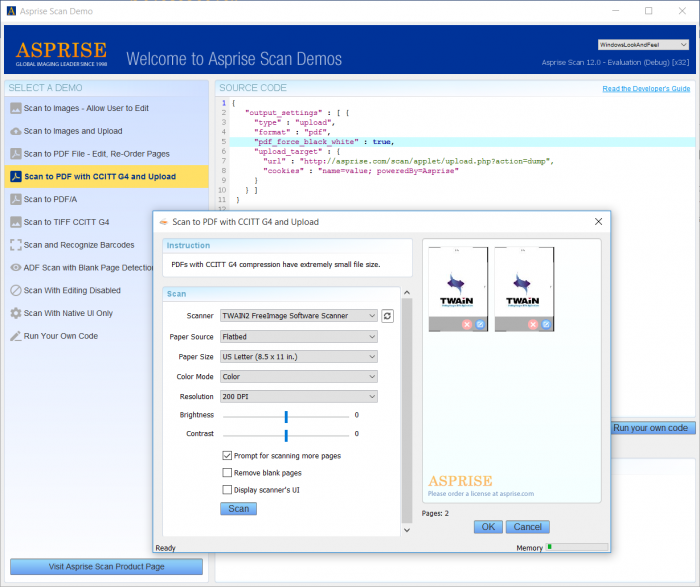Viewport: 700px width, 587px height.
Task: Click the pencil icon for Run Your Own Code
Action: point(16,336)
